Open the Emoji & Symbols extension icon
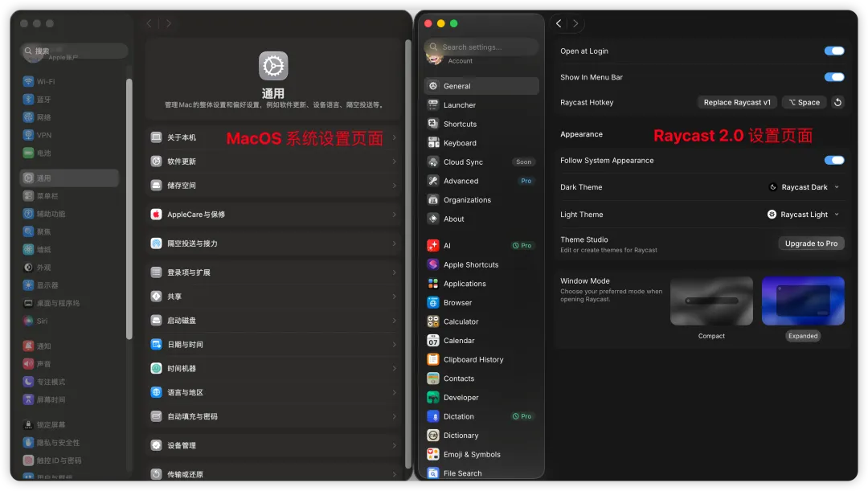Viewport: 868px width, 491px height. click(433, 455)
